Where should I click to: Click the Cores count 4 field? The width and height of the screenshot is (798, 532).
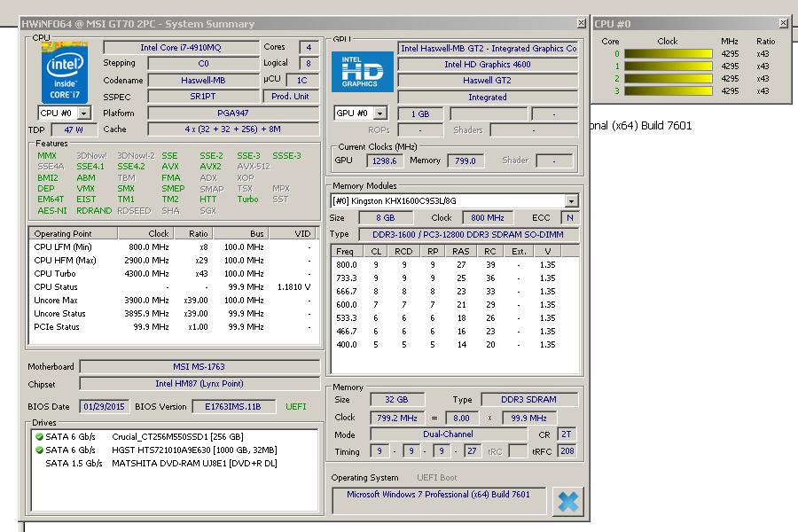click(309, 47)
